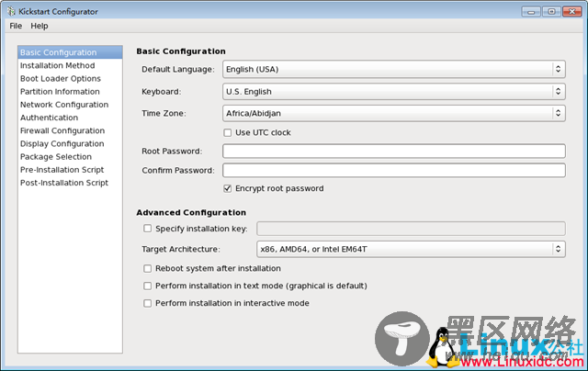Enable Perform installation in interactive mode
This screenshot has width=588, height=371.
[147, 303]
